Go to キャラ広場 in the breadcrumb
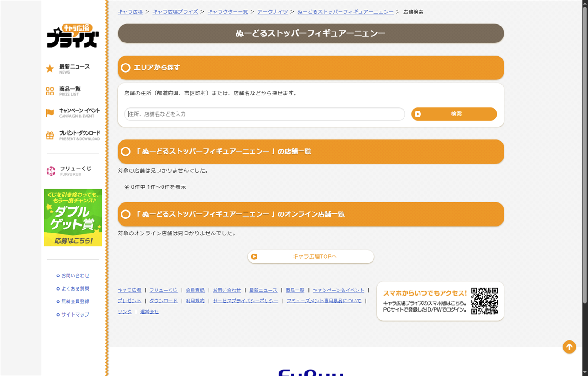Image resolution: width=588 pixels, height=376 pixels. [x=130, y=12]
